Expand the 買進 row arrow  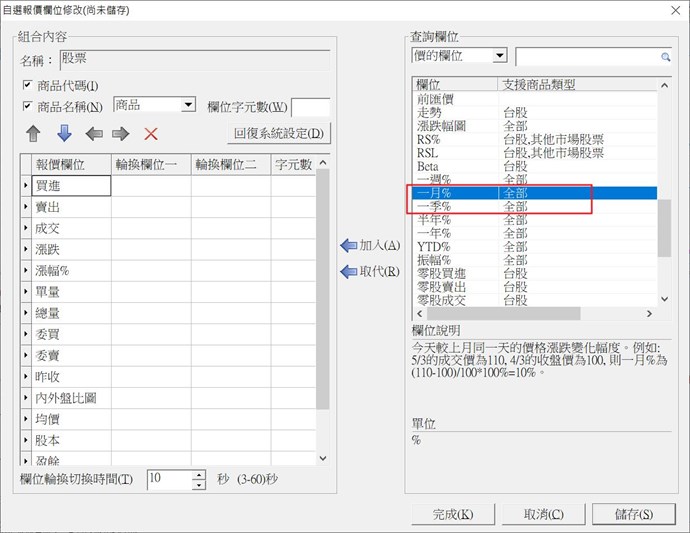click(x=26, y=185)
